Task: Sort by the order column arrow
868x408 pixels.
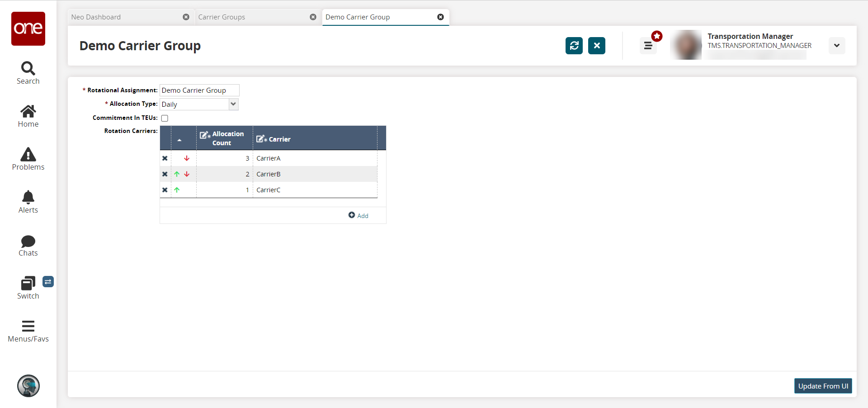Action: (179, 140)
